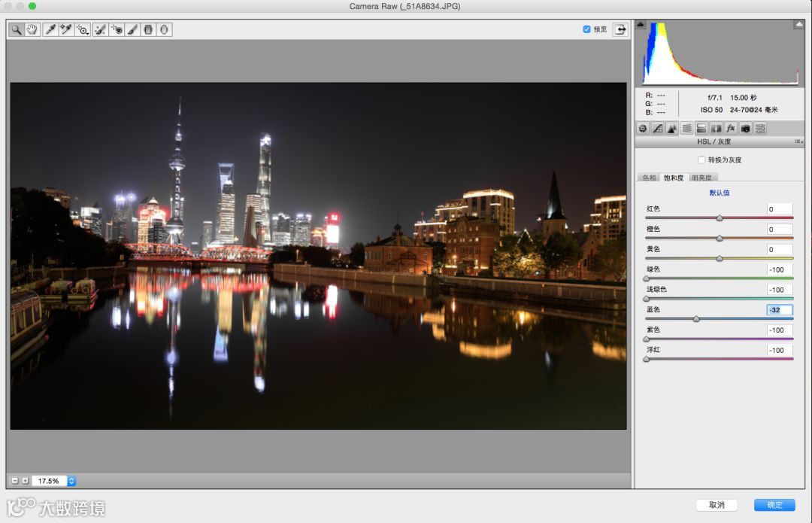This screenshot has width=812, height=523.
Task: Select the Color Sampler tool
Action: (x=65, y=29)
